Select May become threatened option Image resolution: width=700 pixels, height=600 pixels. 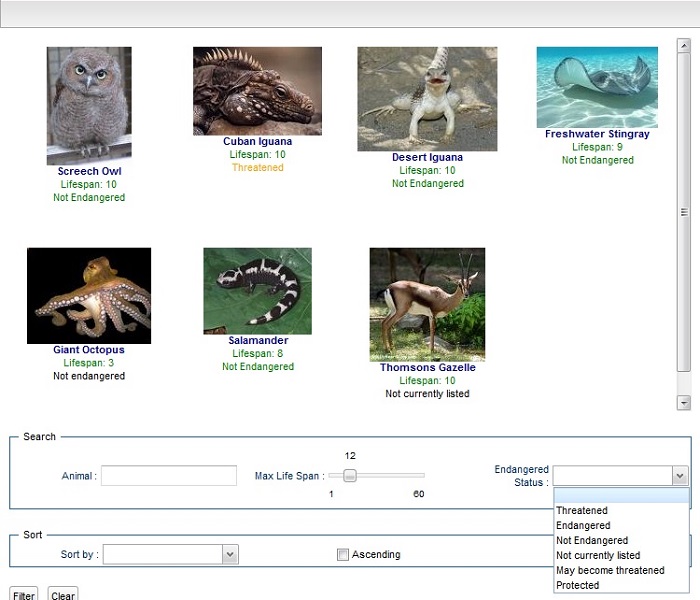pos(610,571)
